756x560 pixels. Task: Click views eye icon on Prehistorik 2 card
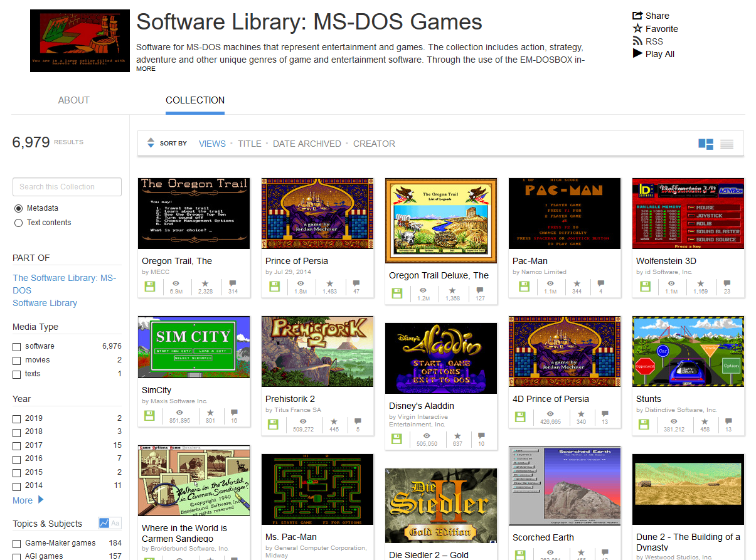tap(303, 421)
